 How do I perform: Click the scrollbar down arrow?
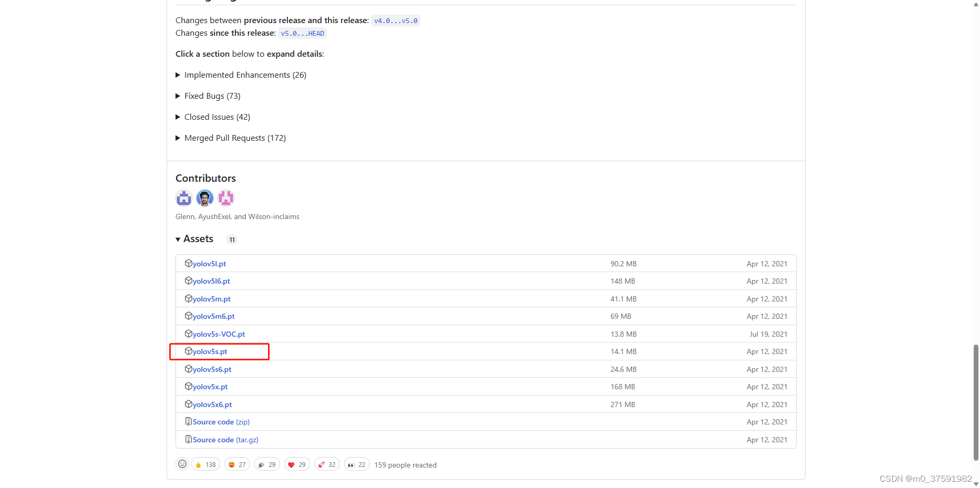coord(976,484)
